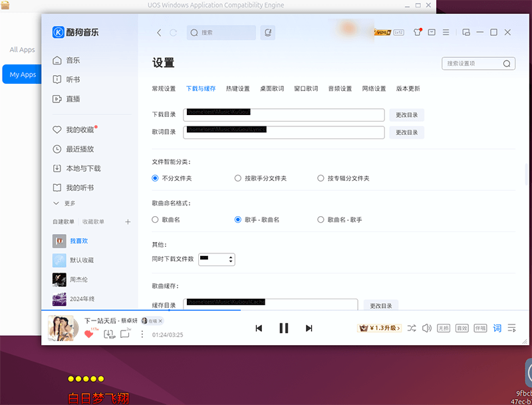Switch to mini player mode icon

[466, 32]
